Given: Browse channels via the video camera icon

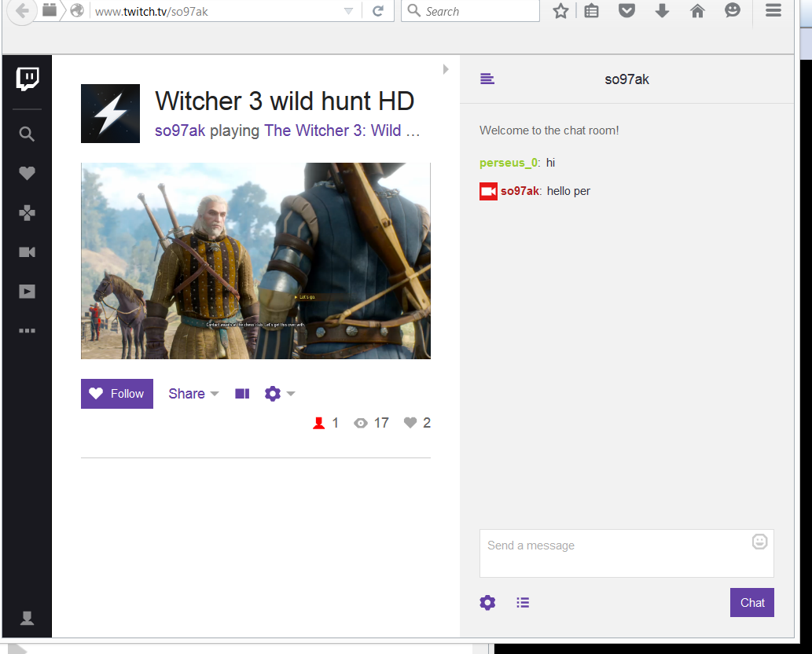Looking at the screenshot, I should tap(27, 252).
